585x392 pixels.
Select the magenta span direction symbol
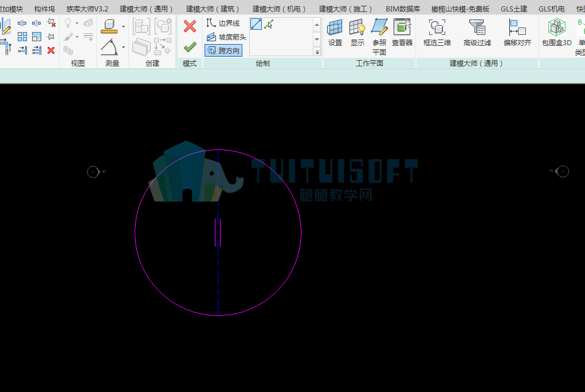tap(218, 232)
